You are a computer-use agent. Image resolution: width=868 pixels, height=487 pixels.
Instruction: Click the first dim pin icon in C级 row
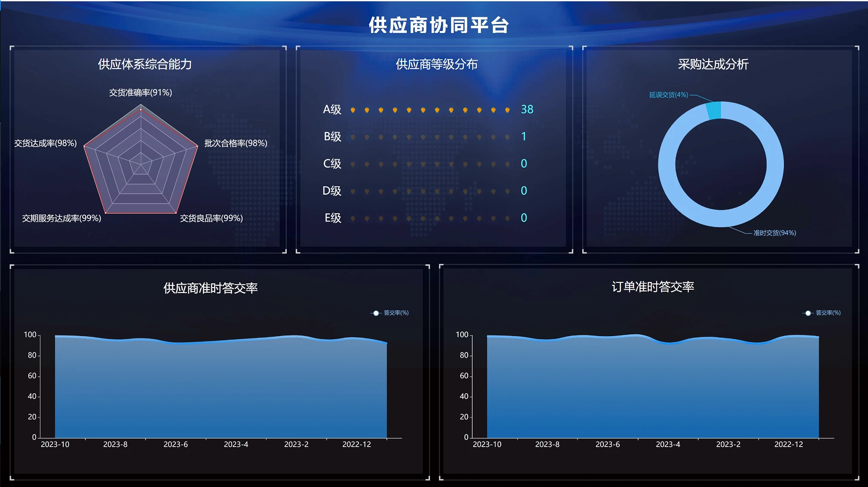click(x=353, y=165)
